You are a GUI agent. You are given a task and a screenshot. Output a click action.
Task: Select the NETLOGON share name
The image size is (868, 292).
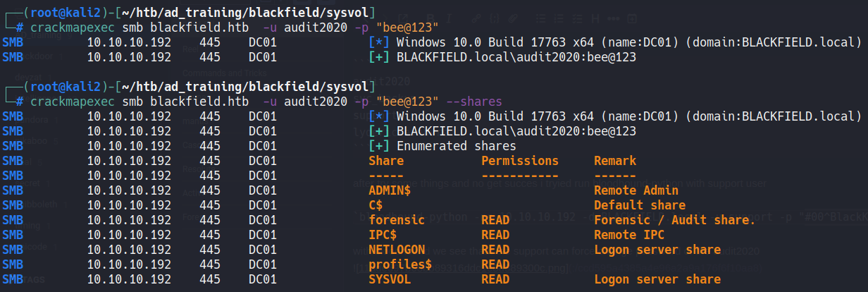397,250
